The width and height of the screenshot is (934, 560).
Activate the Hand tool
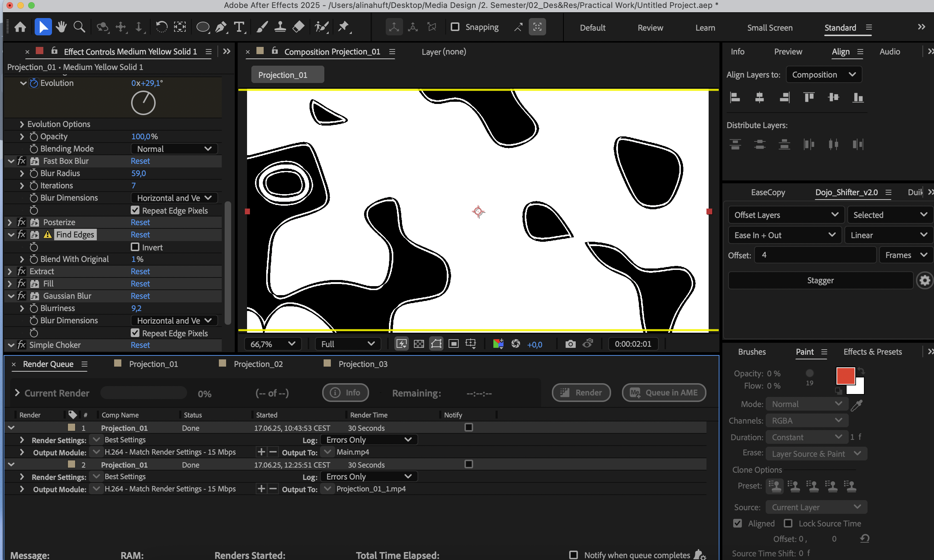tap(61, 27)
